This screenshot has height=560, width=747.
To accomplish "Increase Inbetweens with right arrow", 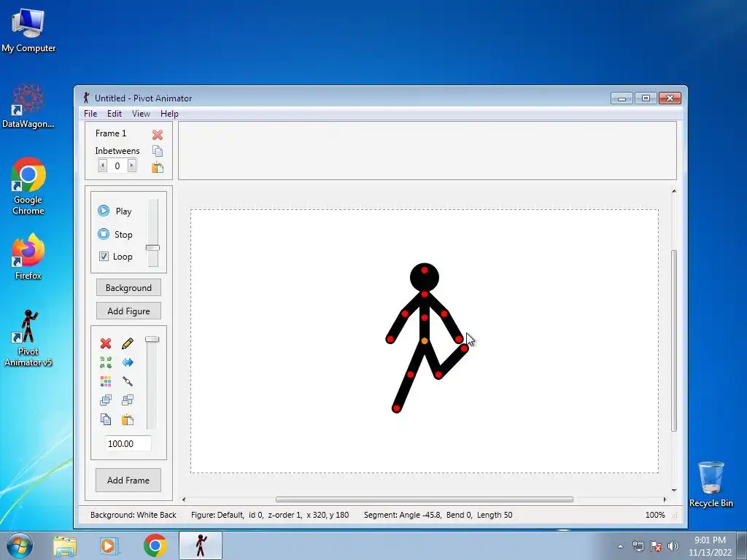I will pos(132,166).
